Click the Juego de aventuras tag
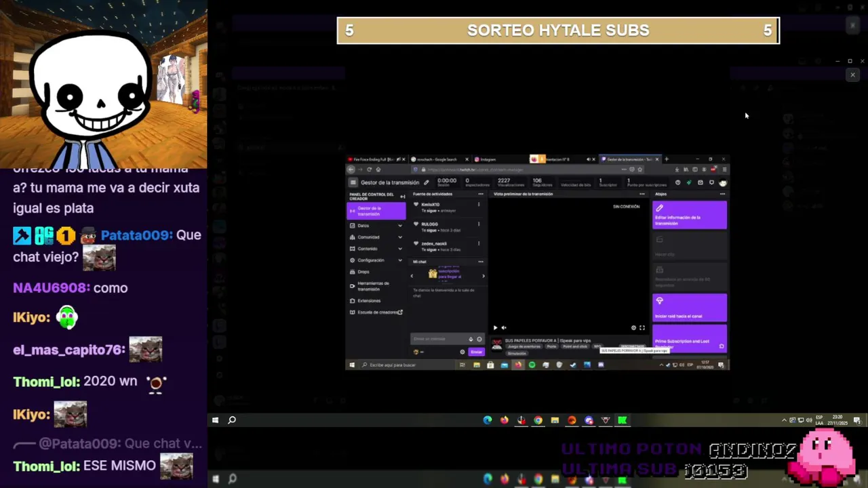868x488 pixels. (x=524, y=346)
